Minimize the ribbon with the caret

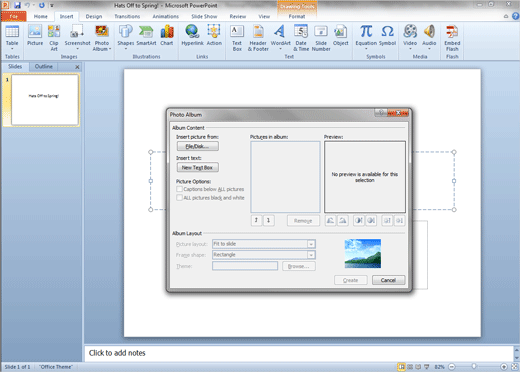pyautogui.click(x=506, y=16)
